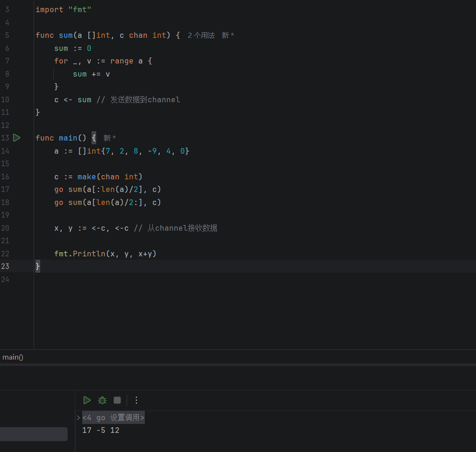Select the main() breadcrumb
476x452 pixels.
[13, 357]
